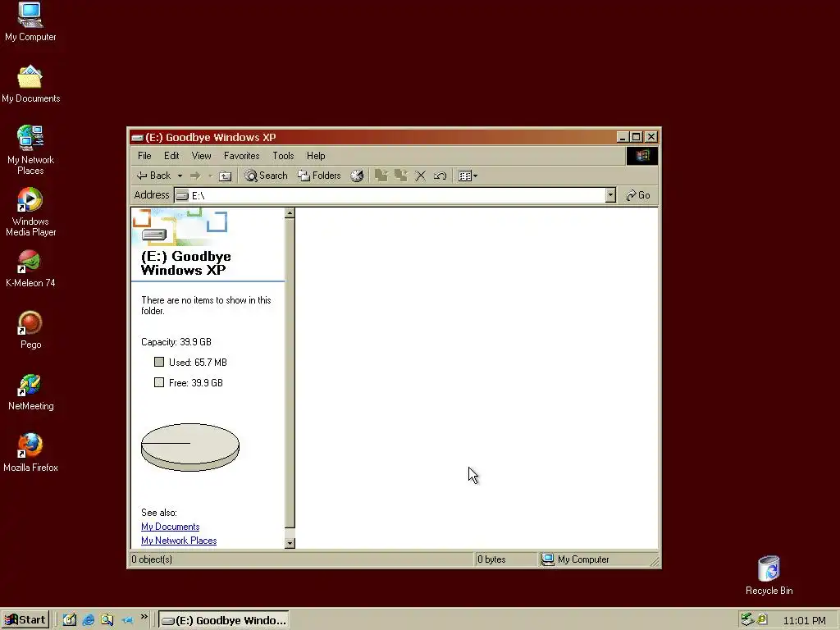The height and width of the screenshot is (630, 840).
Task: Open the Search pane
Action: 266,176
